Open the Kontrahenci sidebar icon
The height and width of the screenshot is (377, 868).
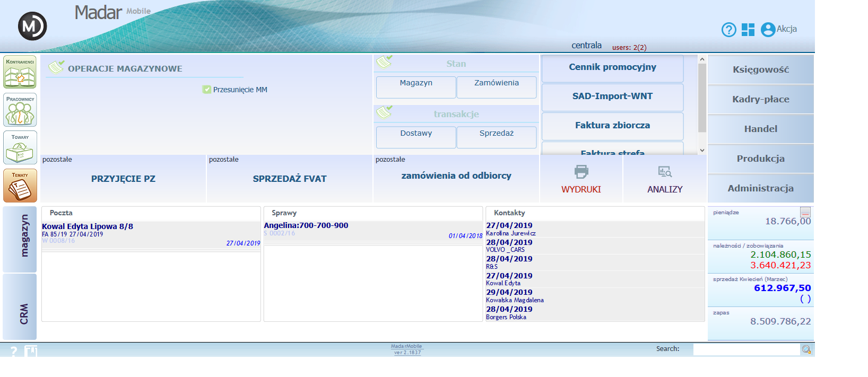pyautogui.click(x=20, y=72)
